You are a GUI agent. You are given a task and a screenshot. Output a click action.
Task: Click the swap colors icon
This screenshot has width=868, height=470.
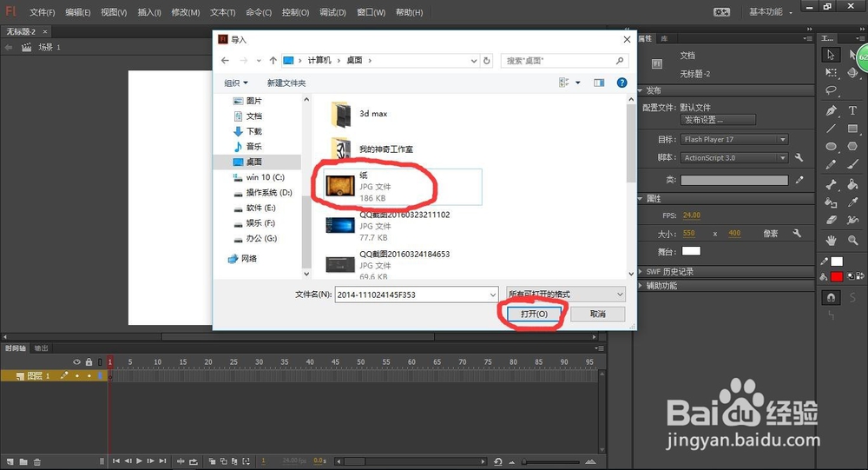(860, 276)
